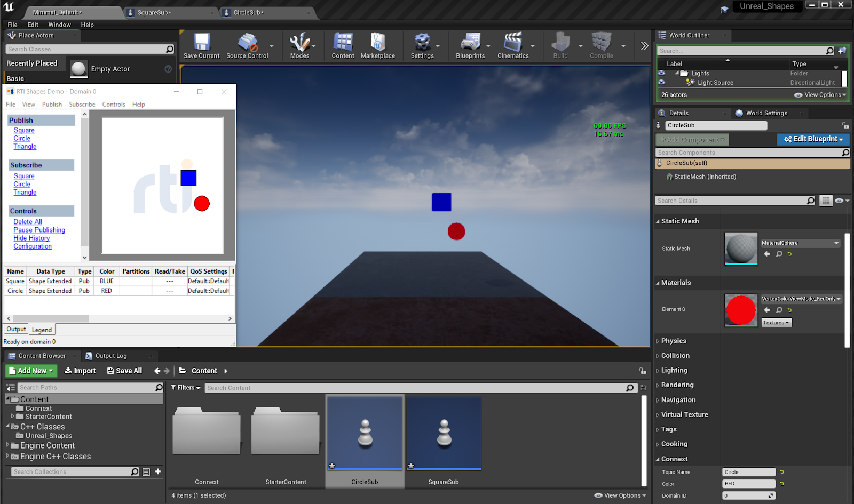The height and width of the screenshot is (504, 854).
Task: Open Source Control toolbar icon
Action: (x=247, y=45)
